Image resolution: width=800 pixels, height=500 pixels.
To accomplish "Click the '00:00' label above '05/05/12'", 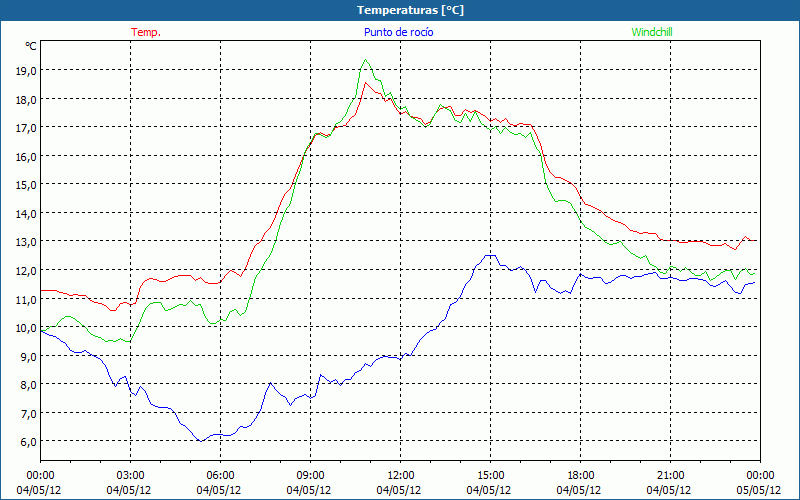I will pyautogui.click(x=760, y=476).
